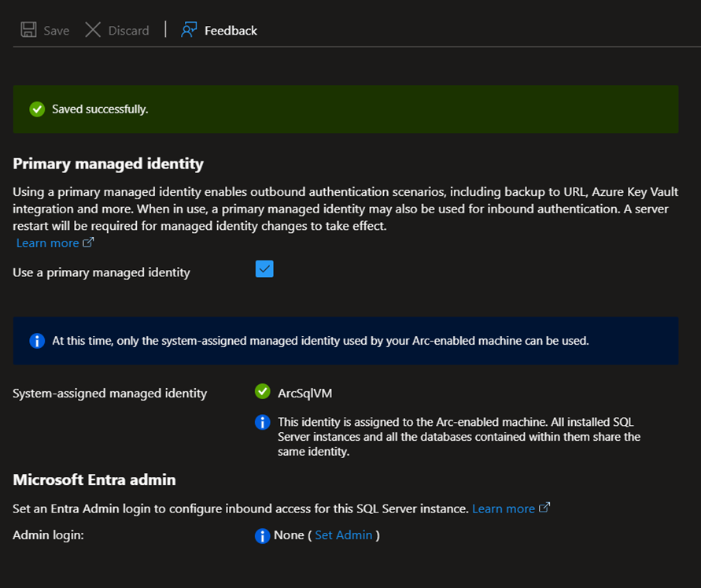Select the Feedback text in the toolbar
The height and width of the screenshot is (588, 701).
click(231, 31)
